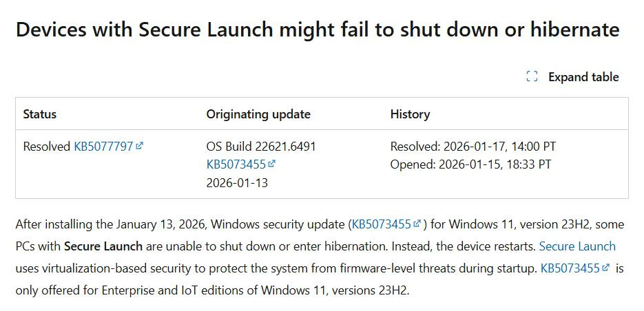
Task: Click external-link icon beside KB5077797
Action: 140,146
